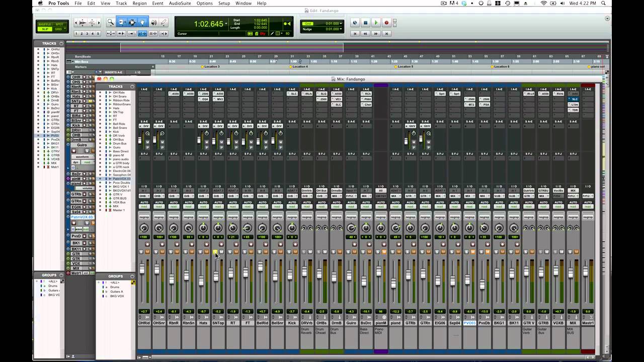The width and height of the screenshot is (644, 362).
Task: Click the Rewind transport button
Action: point(366,34)
